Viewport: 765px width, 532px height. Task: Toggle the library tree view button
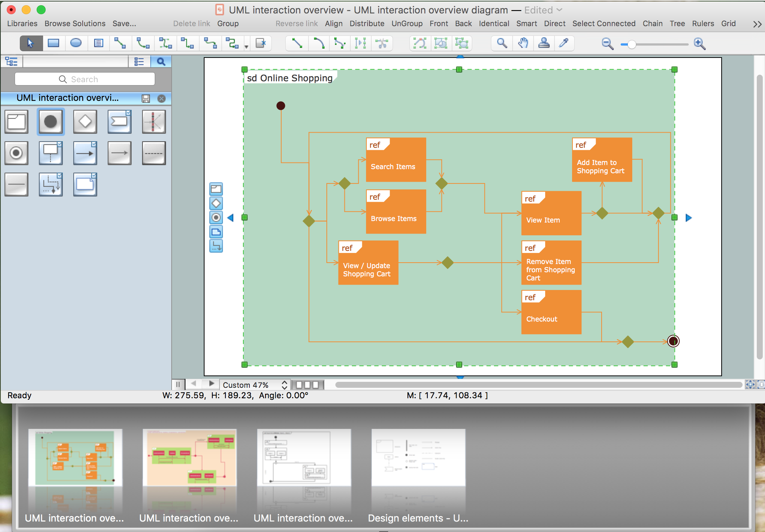coord(11,62)
